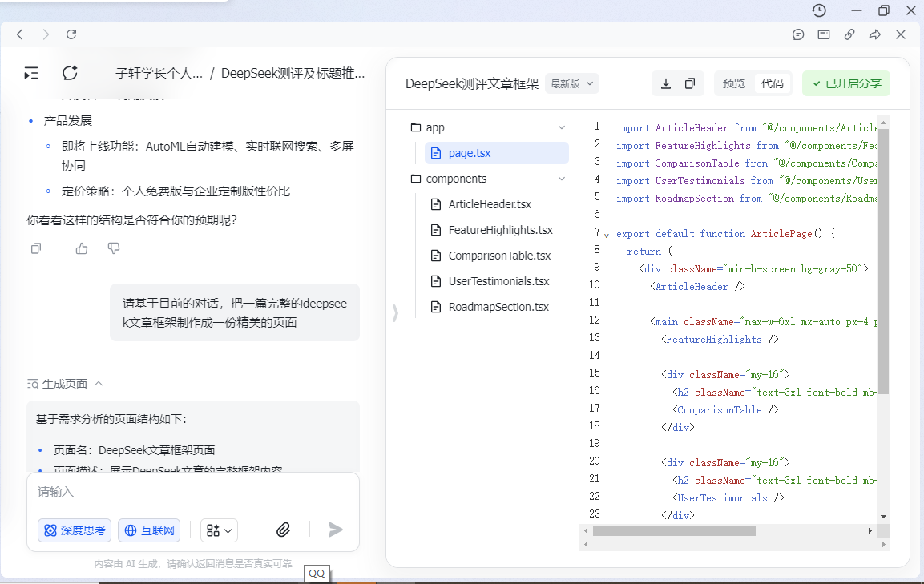Click the user message bubble about deepseek文章框架
This screenshot has width=924, height=584.
(235, 313)
